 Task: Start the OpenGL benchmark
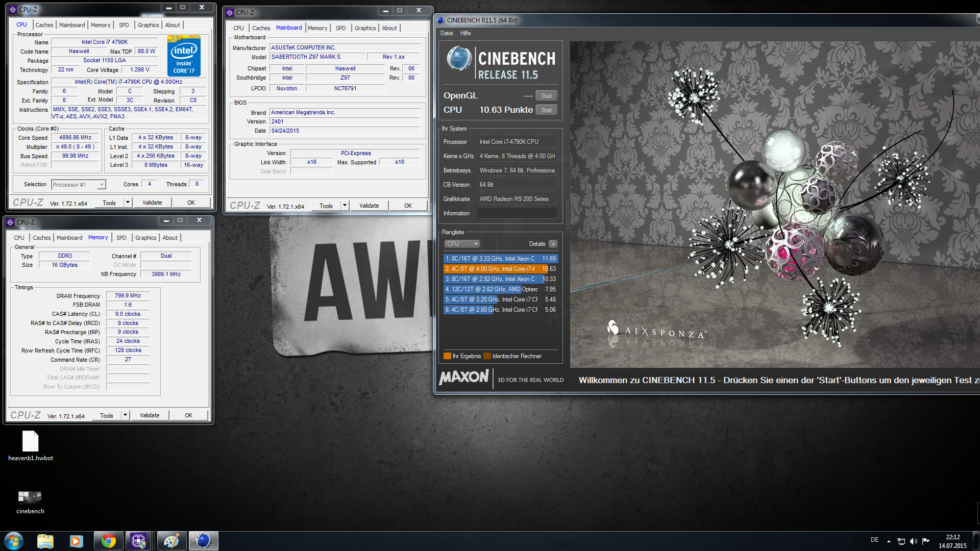[546, 96]
